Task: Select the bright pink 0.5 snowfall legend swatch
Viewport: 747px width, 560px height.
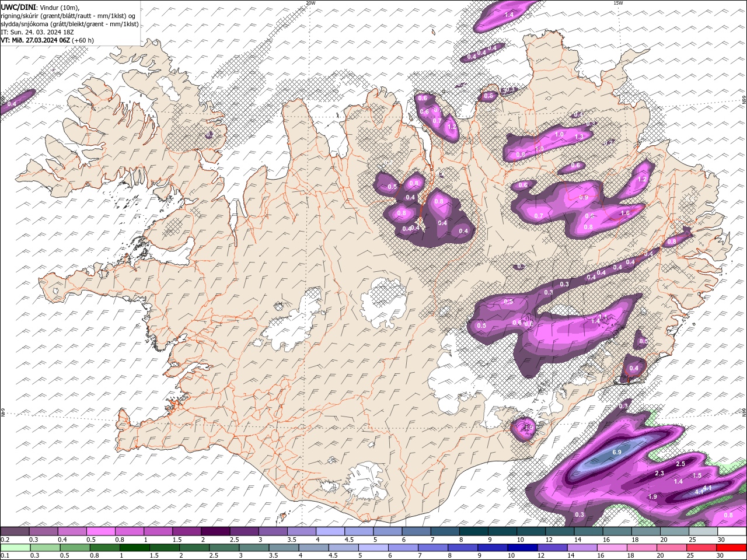Action: point(100,531)
